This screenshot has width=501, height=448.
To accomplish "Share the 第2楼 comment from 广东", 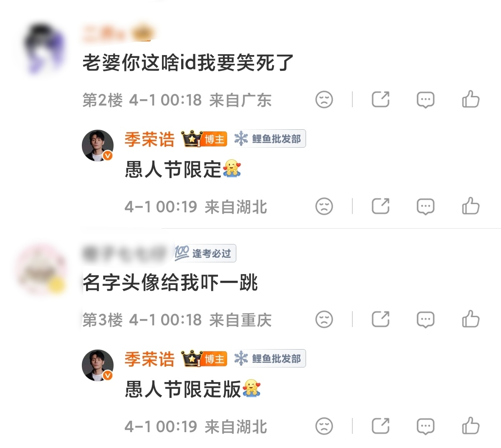I will point(380,99).
